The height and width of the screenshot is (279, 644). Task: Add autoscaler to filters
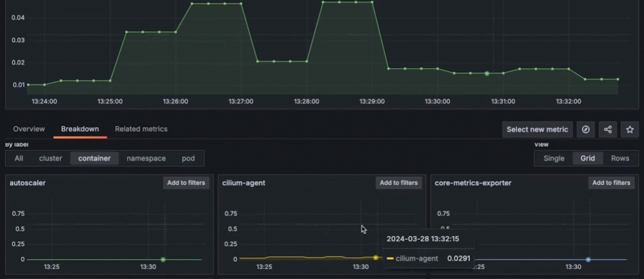point(186,183)
